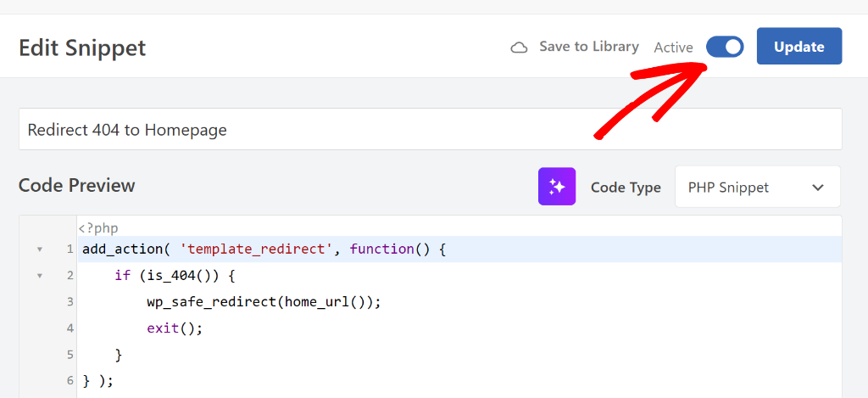The width and height of the screenshot is (868, 398).
Task: Collapse the code fold arrow on line 2
Action: 39,276
